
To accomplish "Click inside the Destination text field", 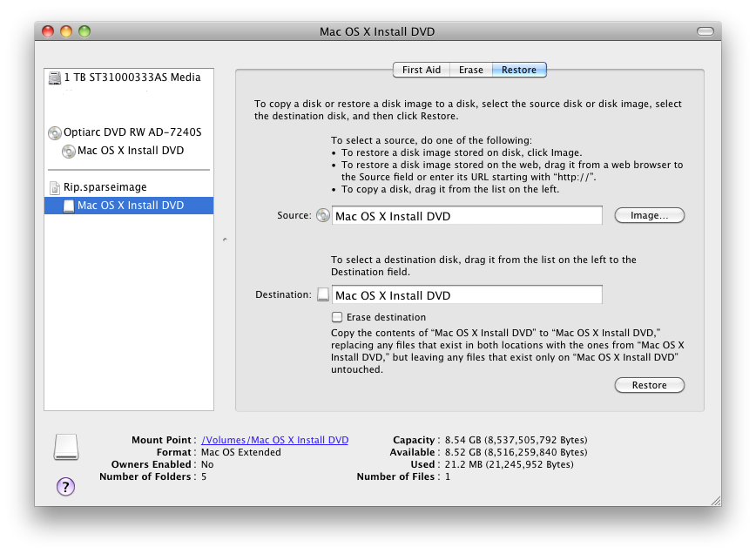I will click(x=467, y=295).
